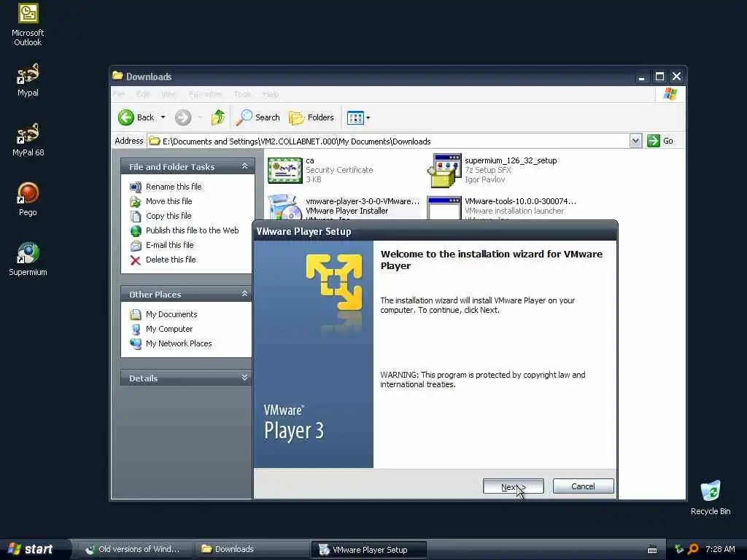Go up one folder level

218,117
